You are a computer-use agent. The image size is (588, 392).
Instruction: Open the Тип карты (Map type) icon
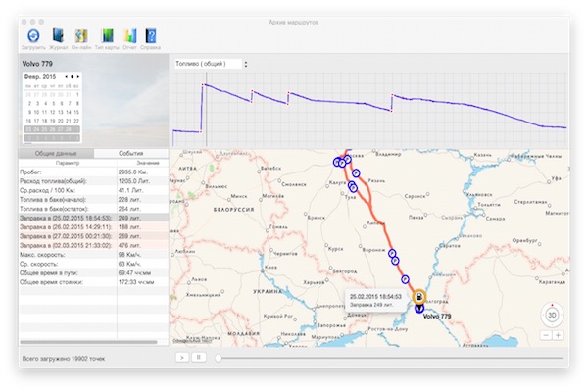click(x=106, y=34)
